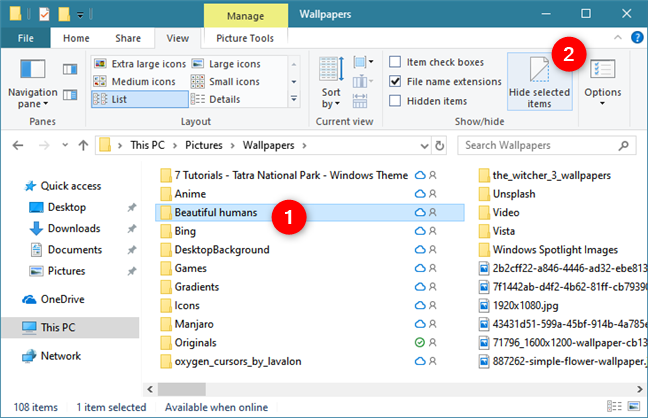Expand the chevron after Wallpapers breadcrumb
Screen dimensions: 648x418
point(304,145)
